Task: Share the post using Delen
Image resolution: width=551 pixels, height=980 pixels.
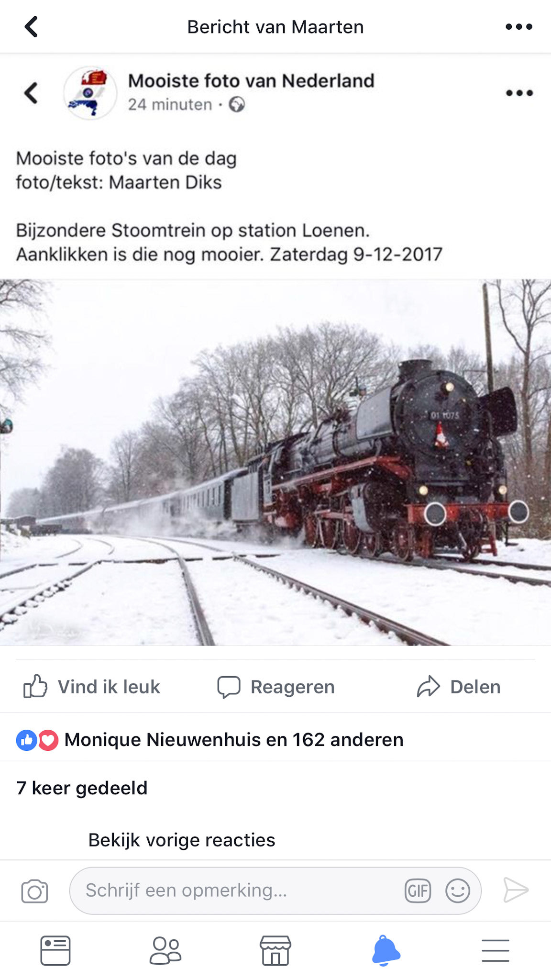Action: coord(458,687)
